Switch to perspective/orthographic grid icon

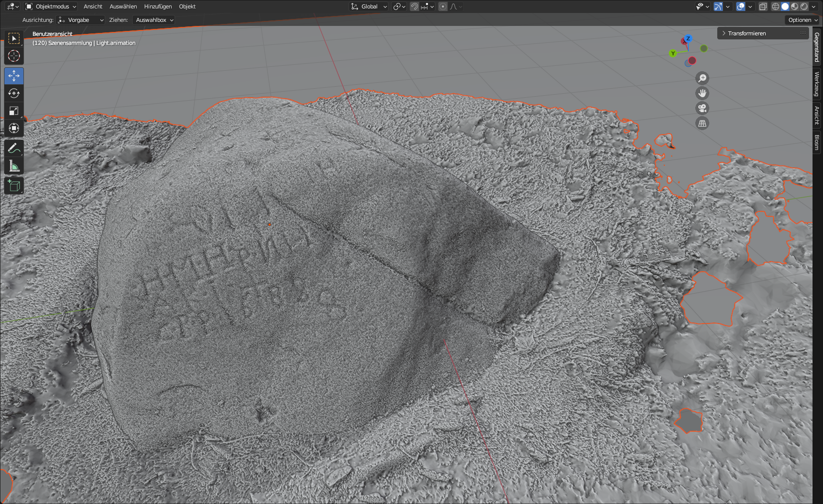pyautogui.click(x=702, y=123)
